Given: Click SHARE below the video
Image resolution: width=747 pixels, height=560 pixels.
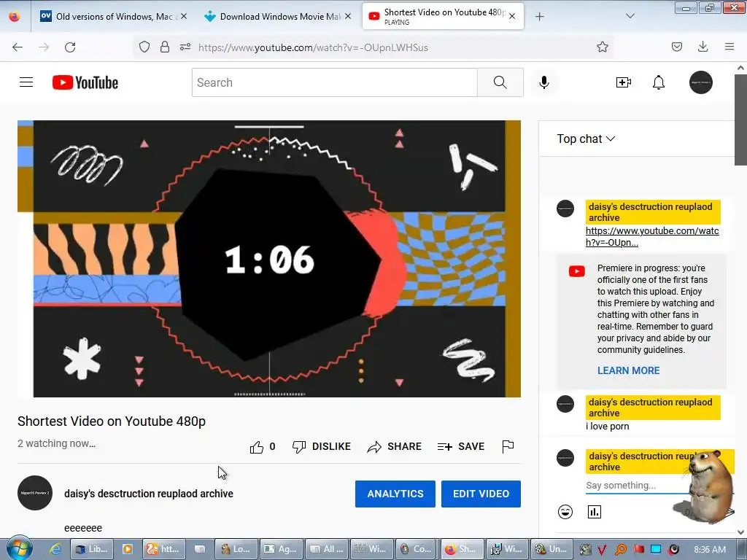Looking at the screenshot, I should (395, 447).
